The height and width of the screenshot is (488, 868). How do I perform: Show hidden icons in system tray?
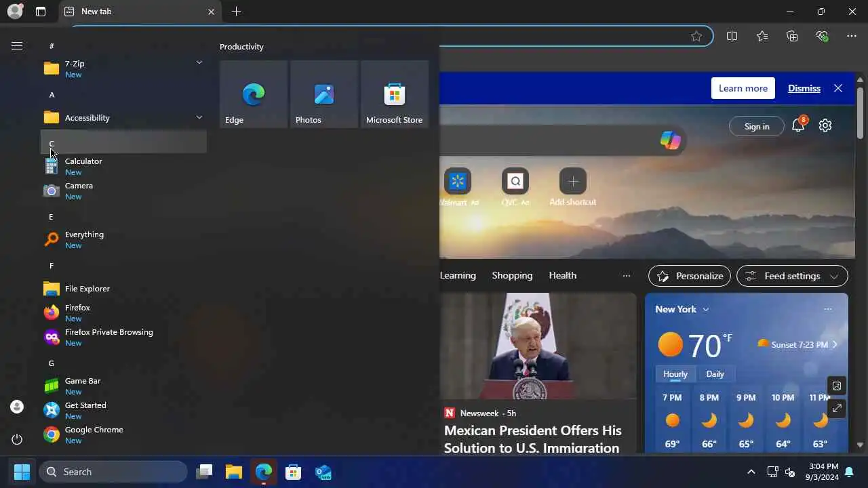coord(751,472)
